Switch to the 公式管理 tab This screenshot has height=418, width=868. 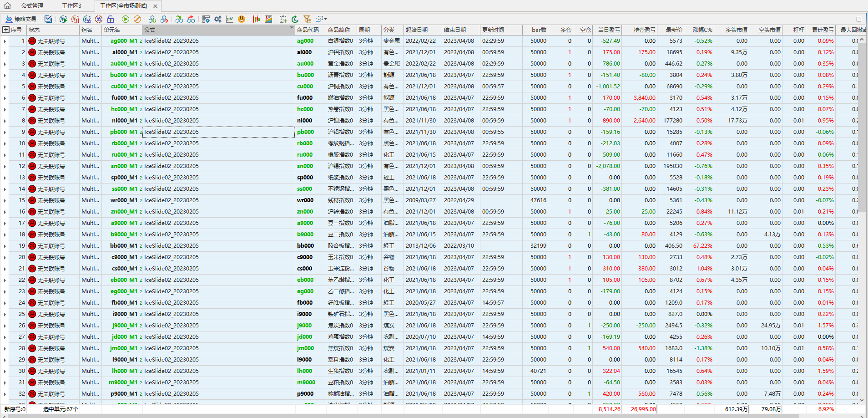32,6
